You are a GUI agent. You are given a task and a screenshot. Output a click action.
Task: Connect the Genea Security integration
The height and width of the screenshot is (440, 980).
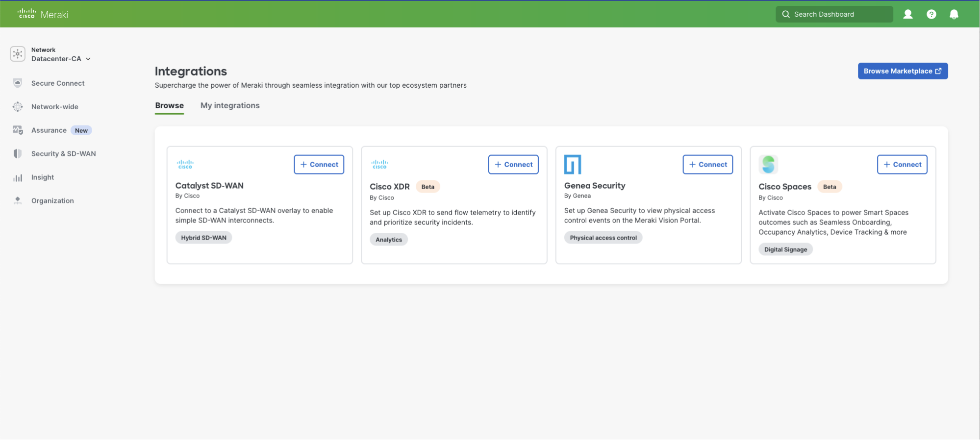click(x=708, y=165)
